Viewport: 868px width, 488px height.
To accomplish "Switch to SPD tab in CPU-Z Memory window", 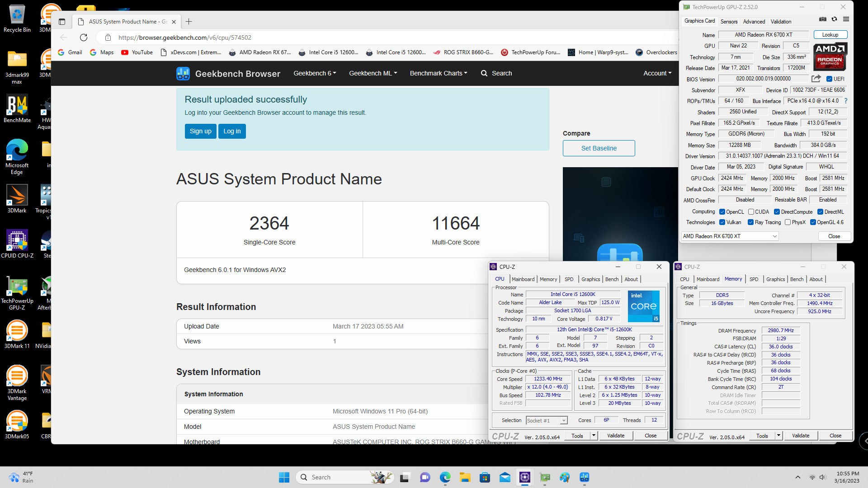I will 754,279.
